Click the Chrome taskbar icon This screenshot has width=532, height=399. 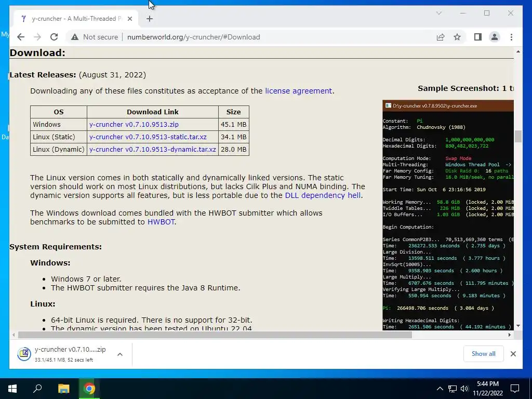pyautogui.click(x=89, y=389)
